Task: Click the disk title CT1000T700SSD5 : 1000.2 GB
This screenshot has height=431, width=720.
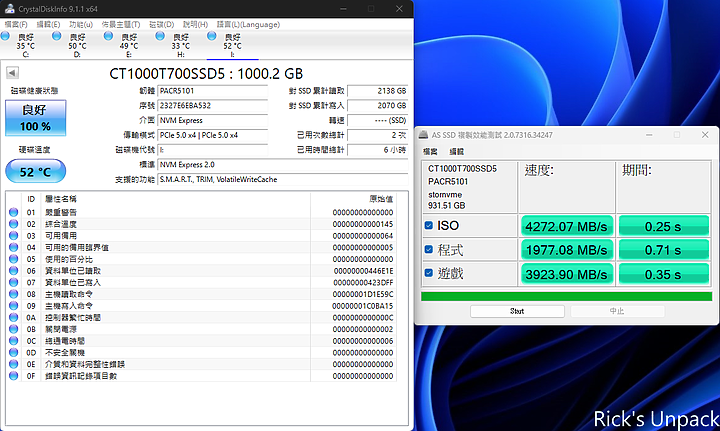Action: pos(206,73)
